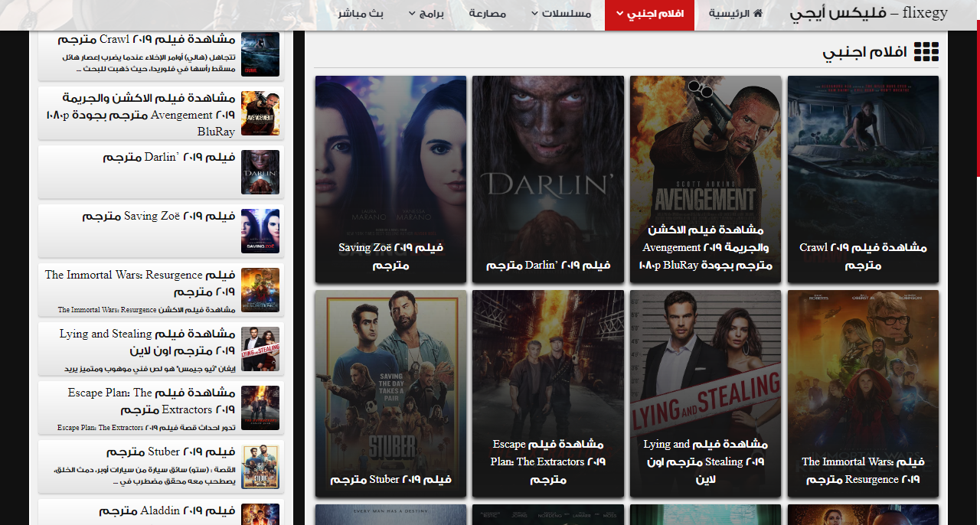
Task: Click Lying and Stealing description إيڤان
Action: [150, 369]
